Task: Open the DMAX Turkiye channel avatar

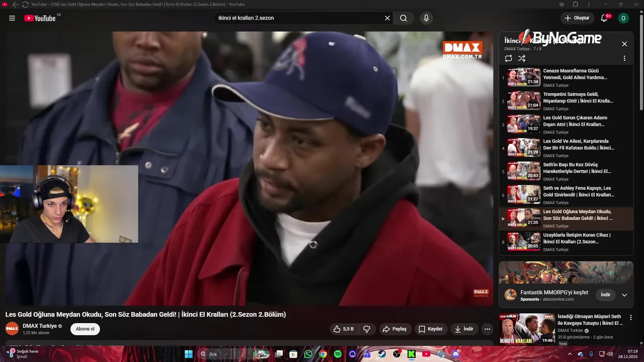Action: tap(12, 329)
